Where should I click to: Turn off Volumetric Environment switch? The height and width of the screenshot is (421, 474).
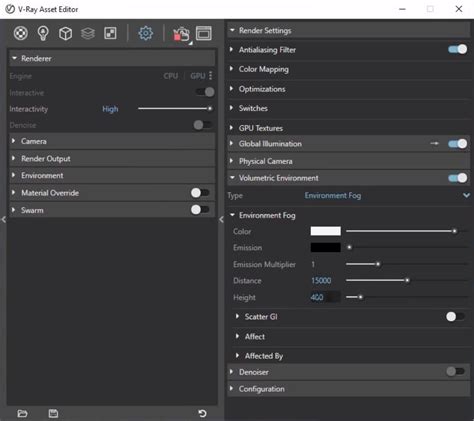458,178
